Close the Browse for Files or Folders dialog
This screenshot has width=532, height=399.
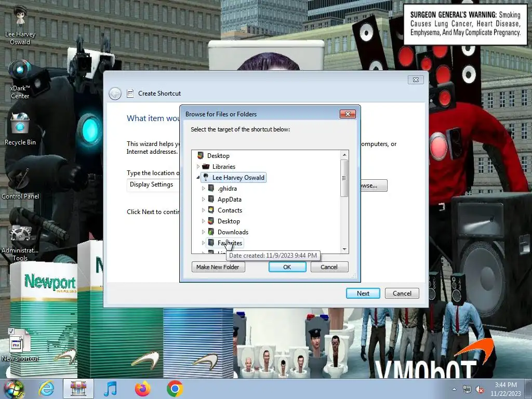coord(348,114)
